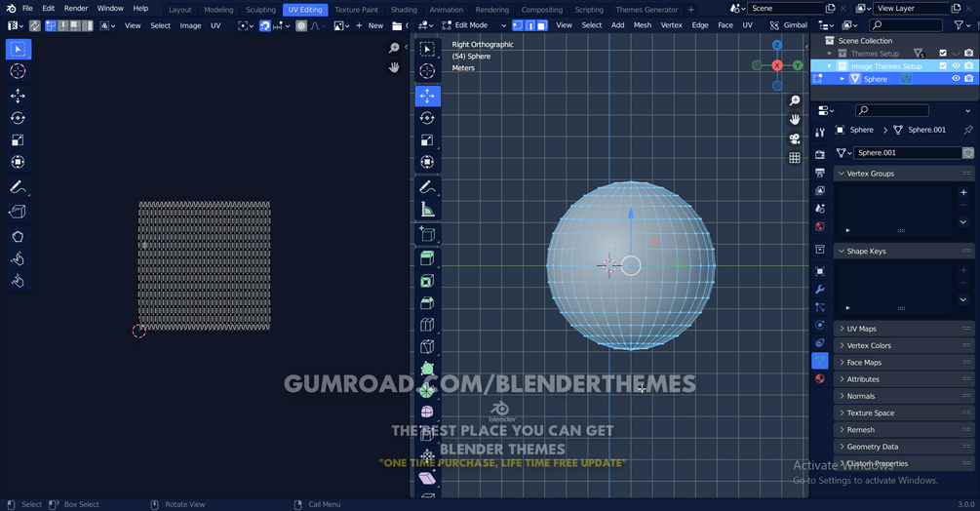980x511 pixels.
Task: Expand the UV Maps panel
Action: click(904, 328)
